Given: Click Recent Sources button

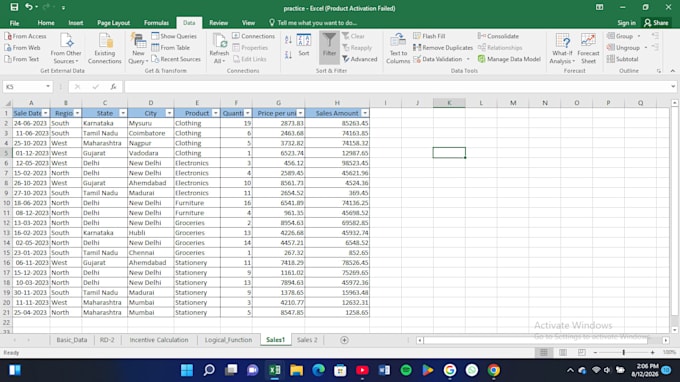Looking at the screenshot, I should (176, 59).
